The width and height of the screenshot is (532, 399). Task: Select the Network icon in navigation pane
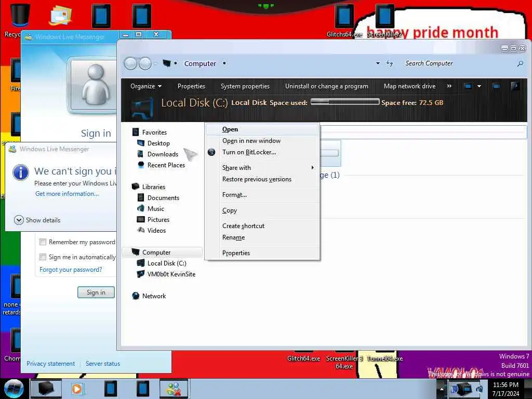point(136,296)
